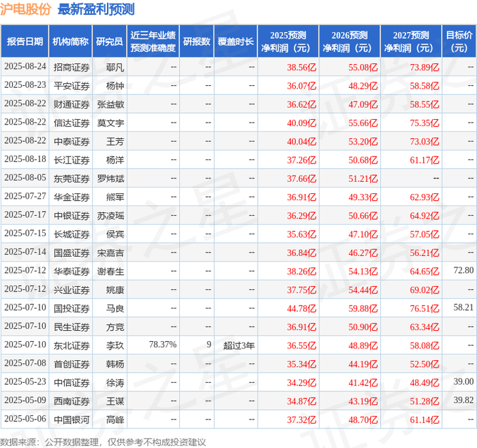The image size is (477, 448).
Task: Click 东莞证券 institution cell
Action: [x=72, y=178]
